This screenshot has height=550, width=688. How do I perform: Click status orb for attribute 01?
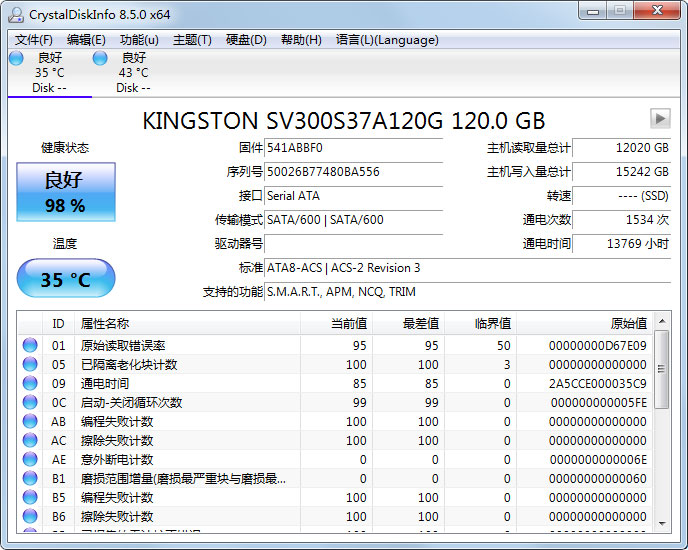coord(30,345)
